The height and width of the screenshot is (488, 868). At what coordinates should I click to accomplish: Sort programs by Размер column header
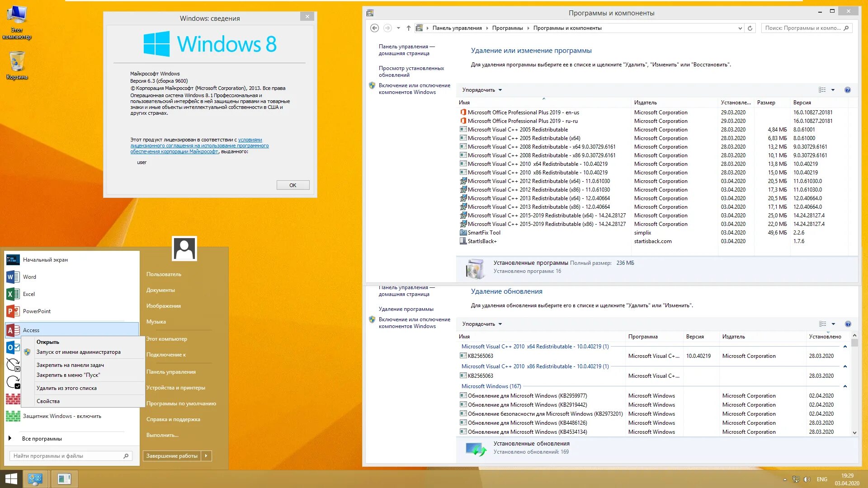[x=772, y=103]
